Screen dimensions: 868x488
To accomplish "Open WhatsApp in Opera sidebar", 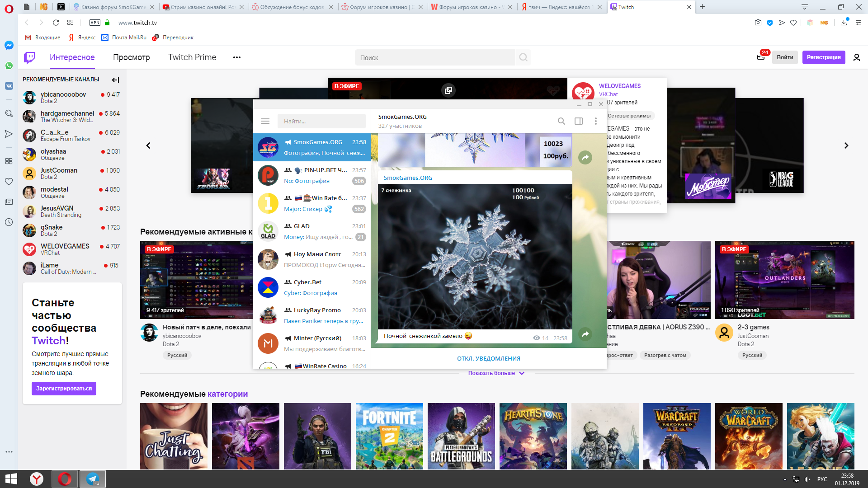I will [x=9, y=66].
